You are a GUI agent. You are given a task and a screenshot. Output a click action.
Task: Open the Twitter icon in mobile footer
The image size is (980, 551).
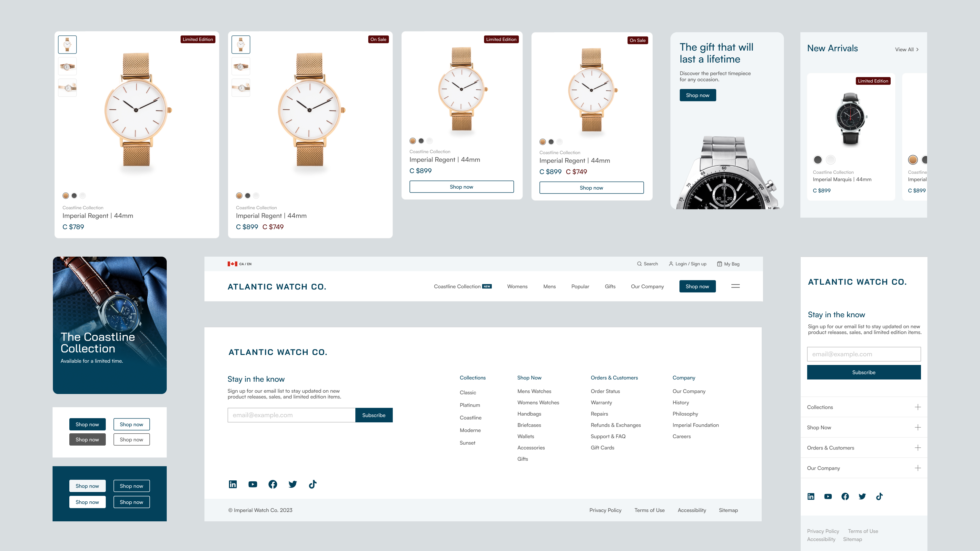coord(862,496)
